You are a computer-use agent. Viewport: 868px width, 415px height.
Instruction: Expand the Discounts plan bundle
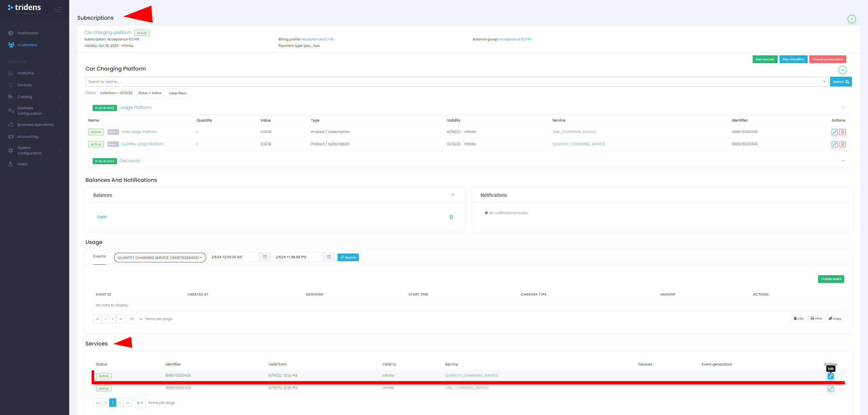click(843, 161)
